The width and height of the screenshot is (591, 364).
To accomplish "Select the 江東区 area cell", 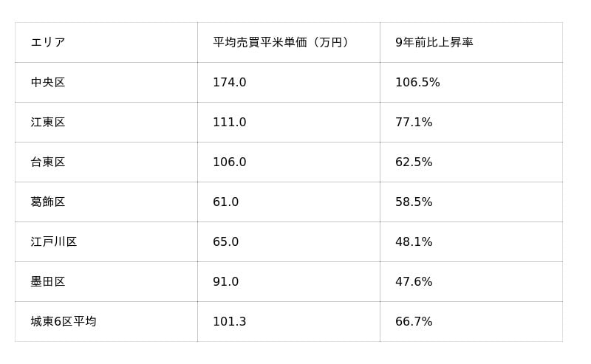I will coord(48,123).
